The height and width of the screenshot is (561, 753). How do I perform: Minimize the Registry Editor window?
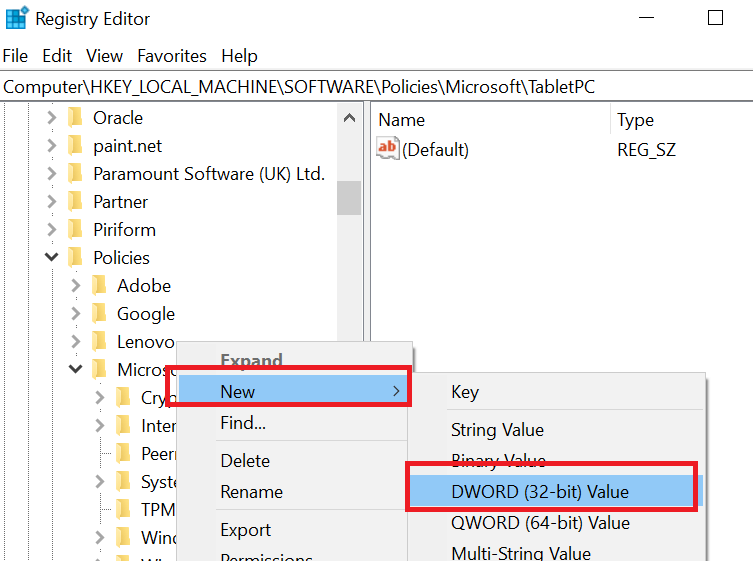click(646, 18)
